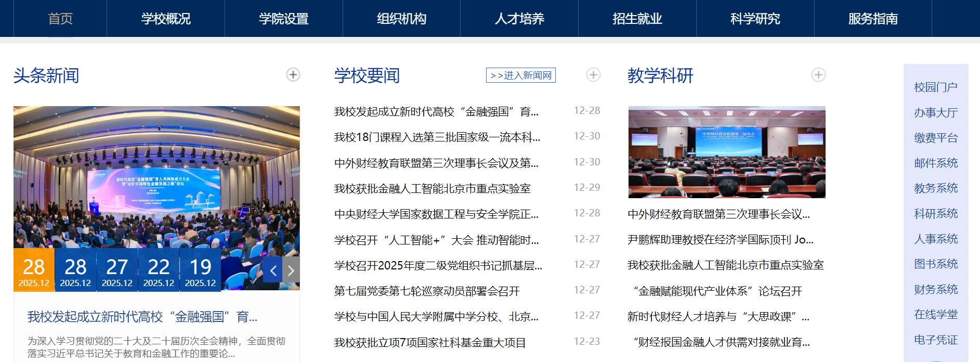Switch to the 22 2025.12 date slide
The image size is (980, 362).
point(159,270)
